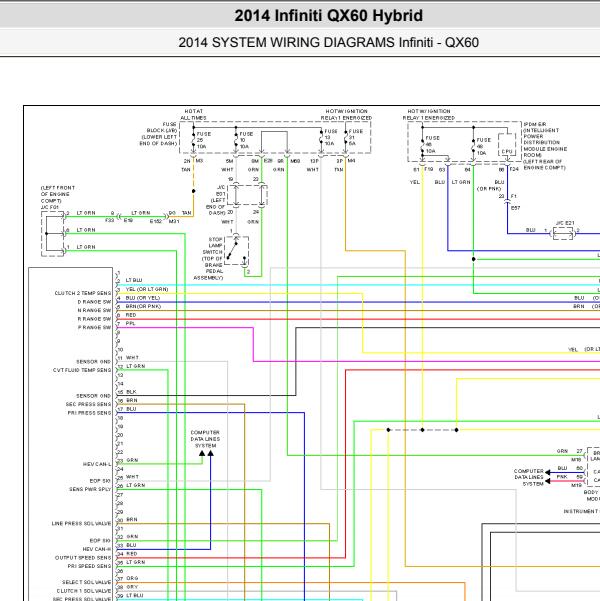Click the 'SELECT SOL VALVE' pin label
This screenshot has width=600, height=601.
(x=87, y=582)
